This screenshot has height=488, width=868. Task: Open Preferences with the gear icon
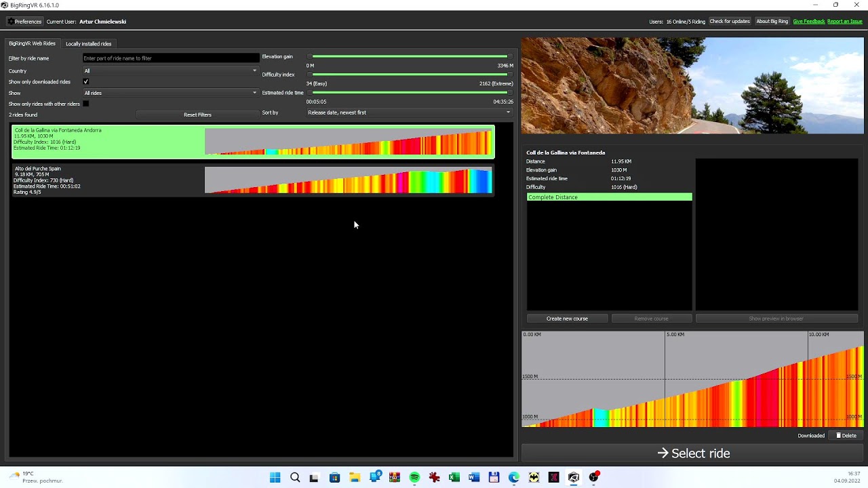24,22
